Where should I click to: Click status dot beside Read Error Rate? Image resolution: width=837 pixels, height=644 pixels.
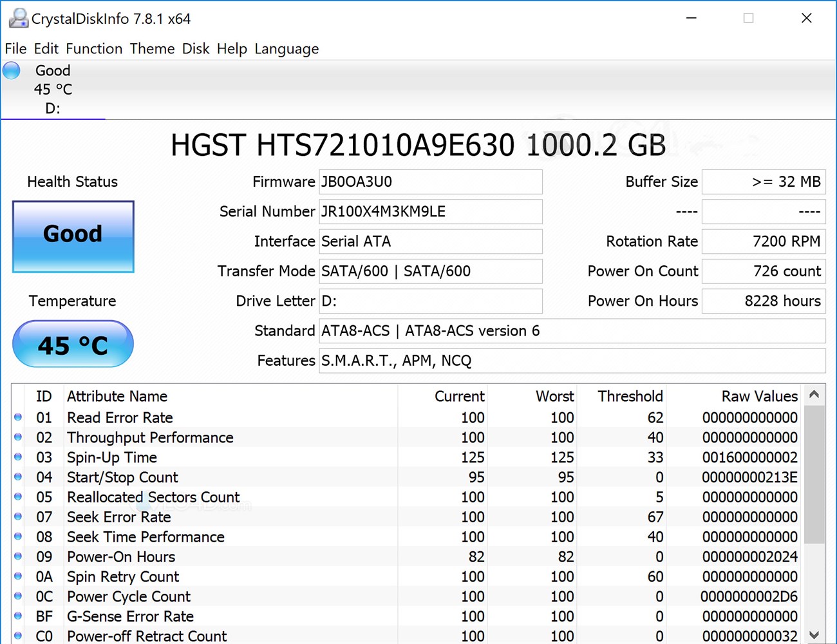click(x=18, y=417)
